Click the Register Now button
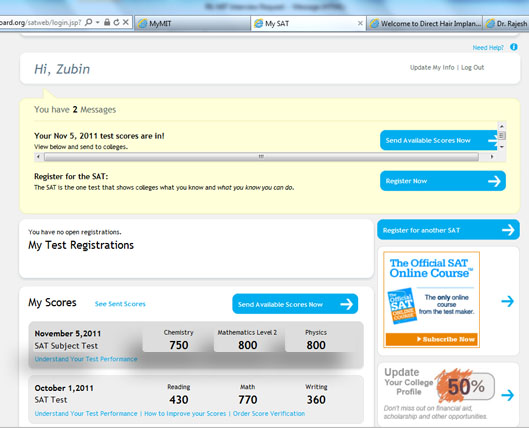This screenshot has height=428, width=529. click(443, 181)
